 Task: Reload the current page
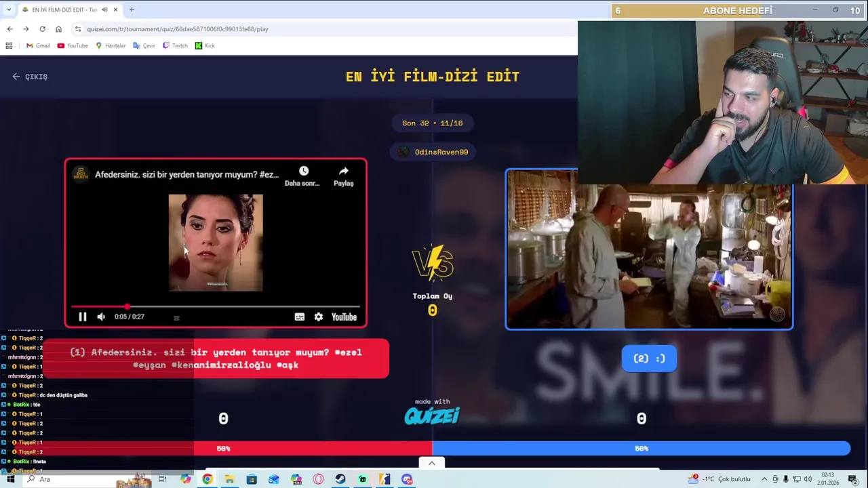[42, 29]
